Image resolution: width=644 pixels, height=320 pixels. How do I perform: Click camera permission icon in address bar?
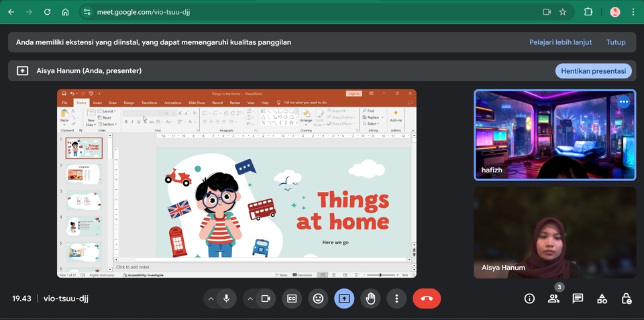point(547,12)
